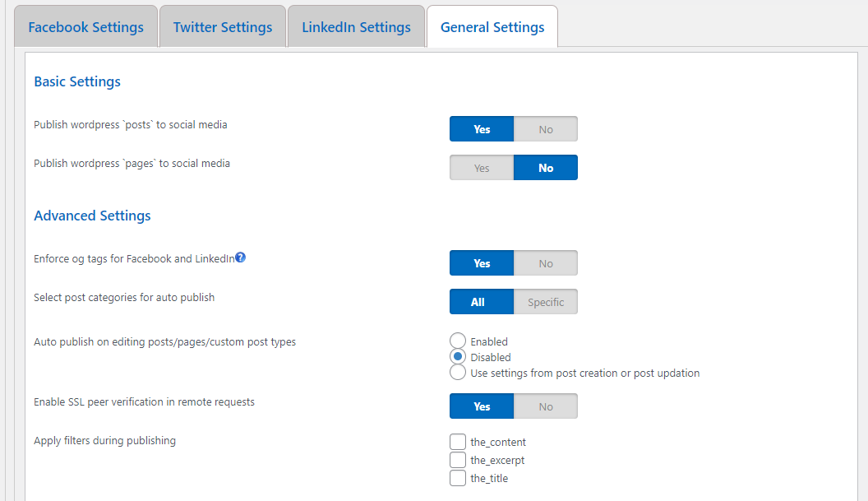Open the LinkedIn Settings tab
Image resolution: width=868 pixels, height=501 pixels.
pos(356,27)
